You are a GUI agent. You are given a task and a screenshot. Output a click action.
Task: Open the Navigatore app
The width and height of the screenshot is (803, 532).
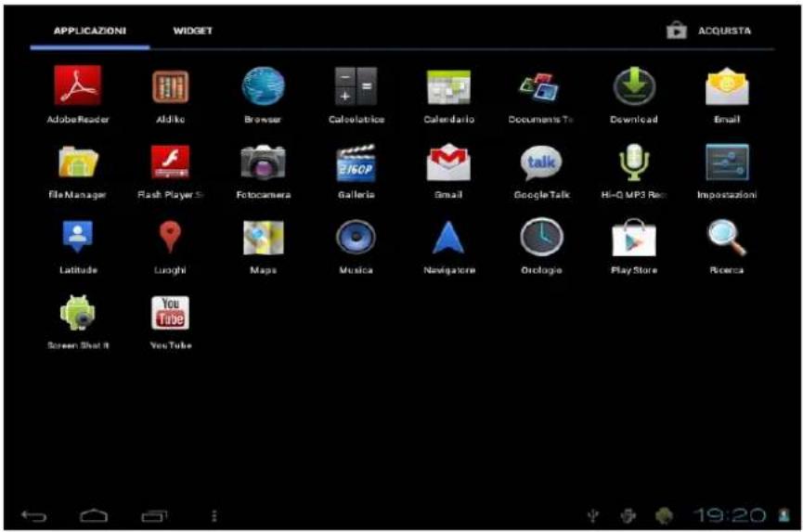(448, 237)
